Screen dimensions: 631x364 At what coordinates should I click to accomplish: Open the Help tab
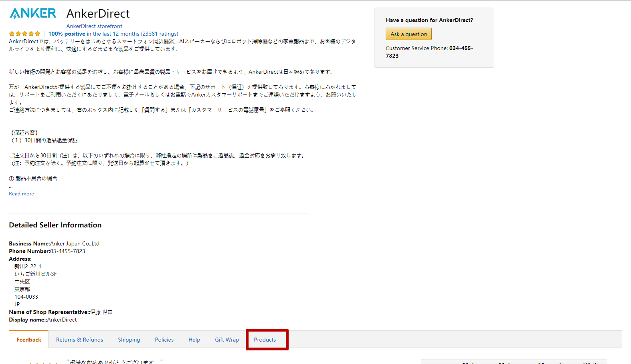click(x=194, y=340)
